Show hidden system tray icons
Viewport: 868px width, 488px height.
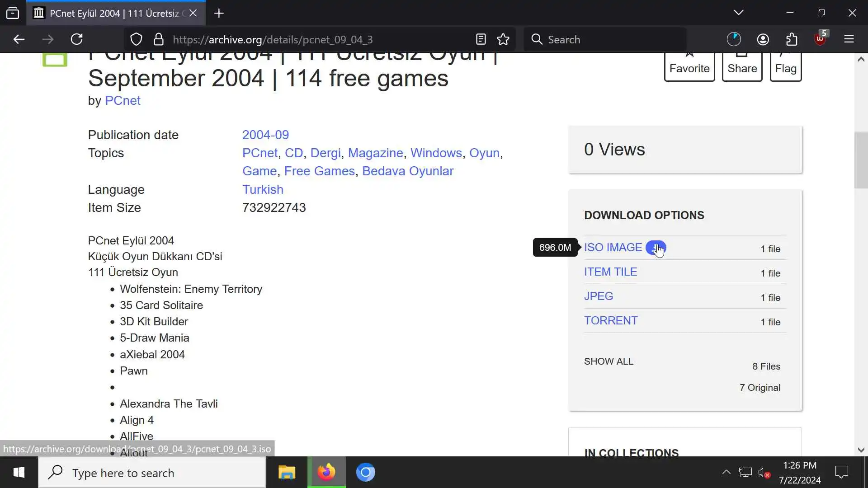726,472
